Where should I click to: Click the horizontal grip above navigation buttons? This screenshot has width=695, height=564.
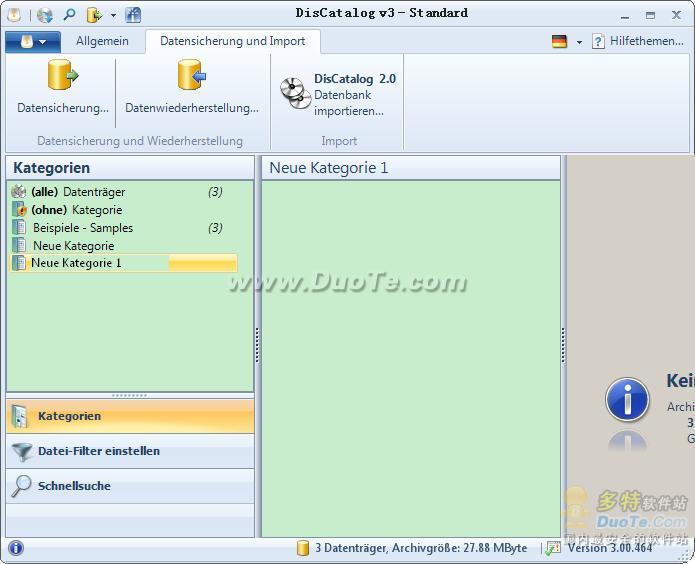[x=129, y=395]
